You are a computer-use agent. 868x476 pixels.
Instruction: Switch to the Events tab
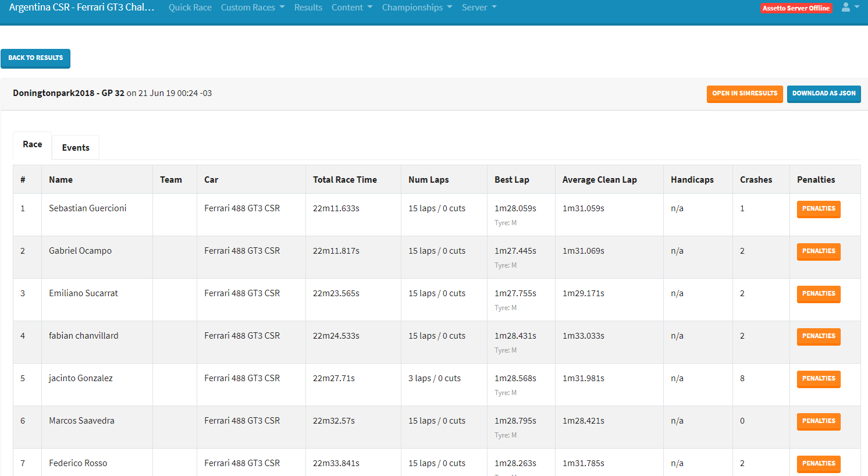pos(76,148)
